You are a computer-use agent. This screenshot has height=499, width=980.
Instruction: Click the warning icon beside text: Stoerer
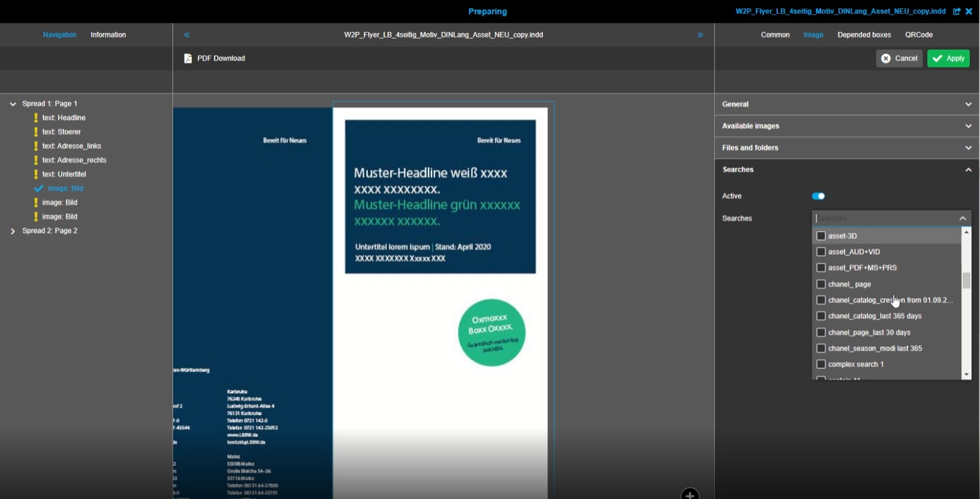click(x=36, y=132)
